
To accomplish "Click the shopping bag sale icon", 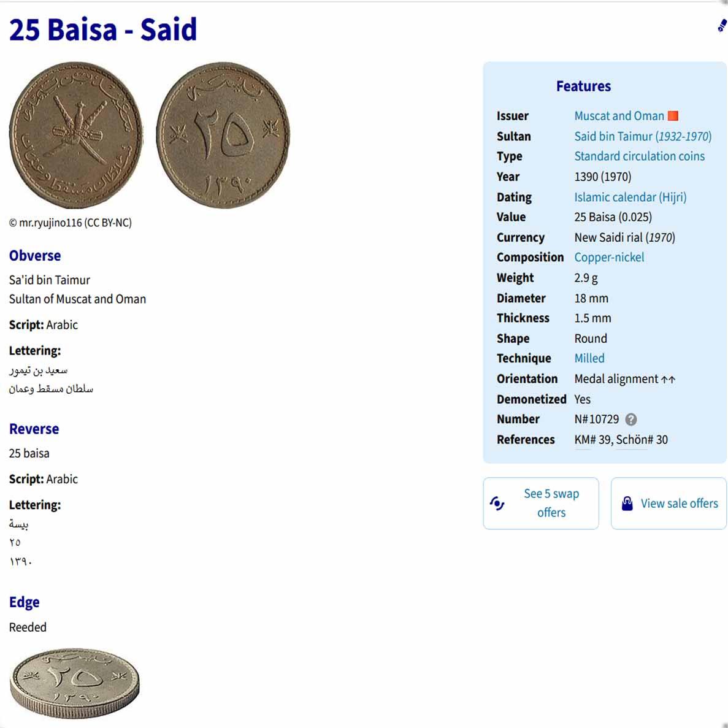I will [627, 504].
